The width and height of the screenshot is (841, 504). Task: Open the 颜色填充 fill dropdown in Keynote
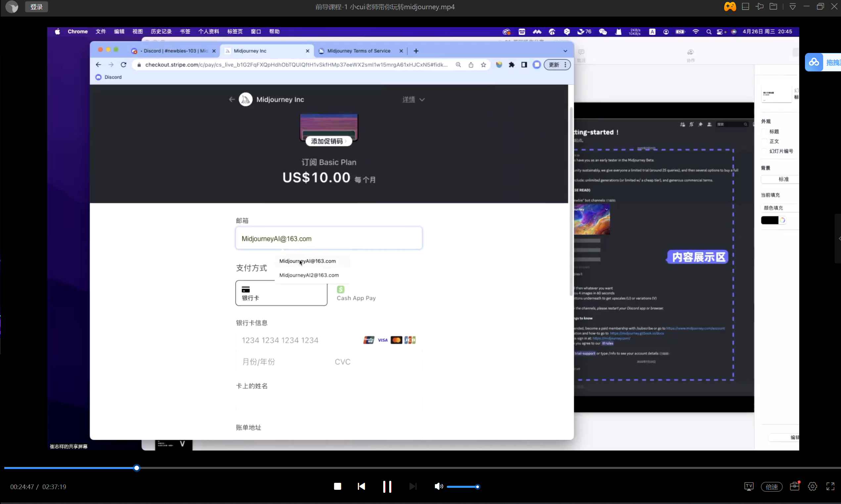[x=779, y=208]
